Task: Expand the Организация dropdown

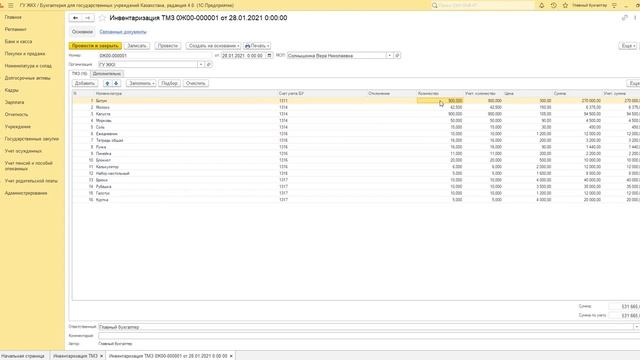Action: [x=201, y=64]
